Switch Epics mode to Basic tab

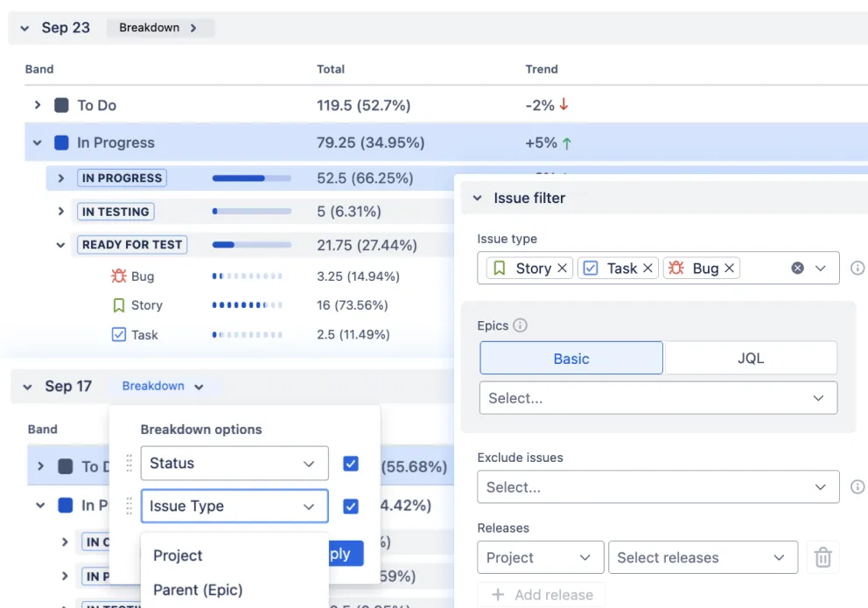pyautogui.click(x=571, y=358)
